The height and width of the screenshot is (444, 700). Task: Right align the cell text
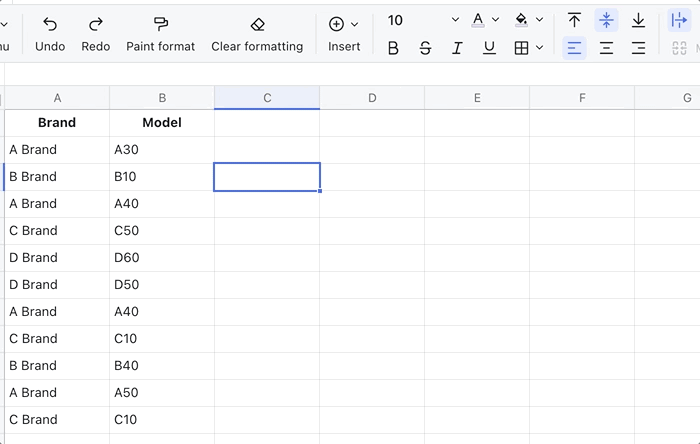(x=638, y=48)
